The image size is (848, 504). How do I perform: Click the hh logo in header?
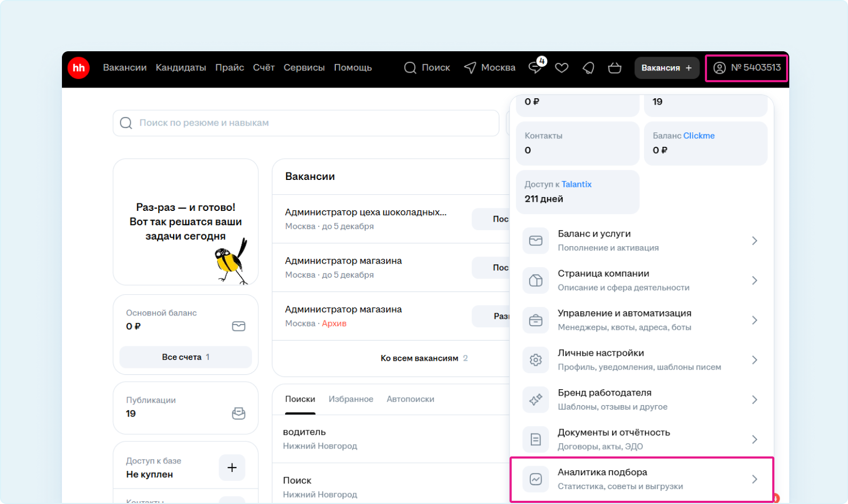(78, 68)
